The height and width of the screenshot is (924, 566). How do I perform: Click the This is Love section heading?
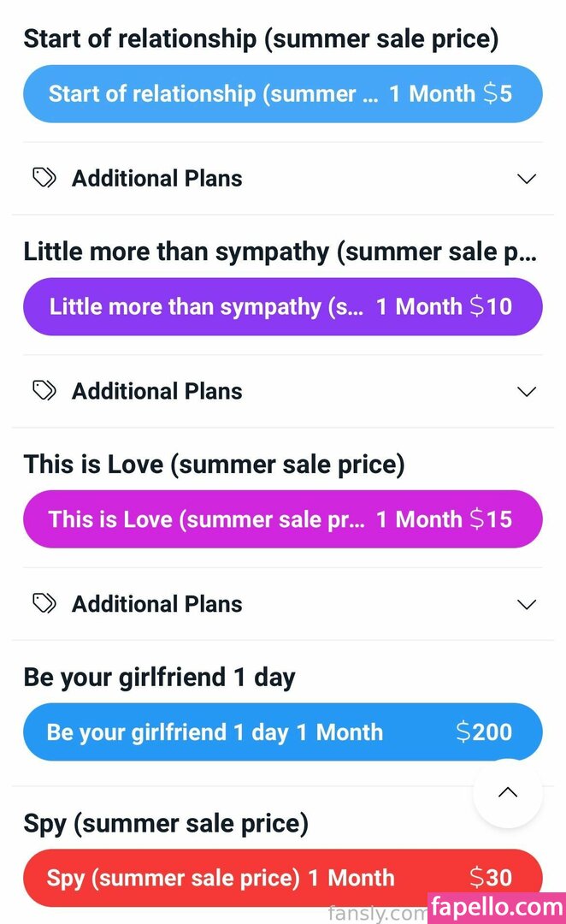214,465
